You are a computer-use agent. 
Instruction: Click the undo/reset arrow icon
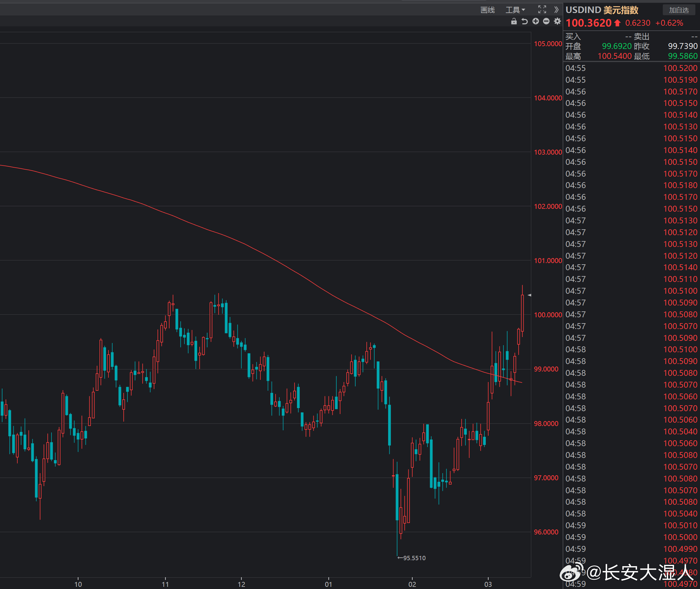525,21
